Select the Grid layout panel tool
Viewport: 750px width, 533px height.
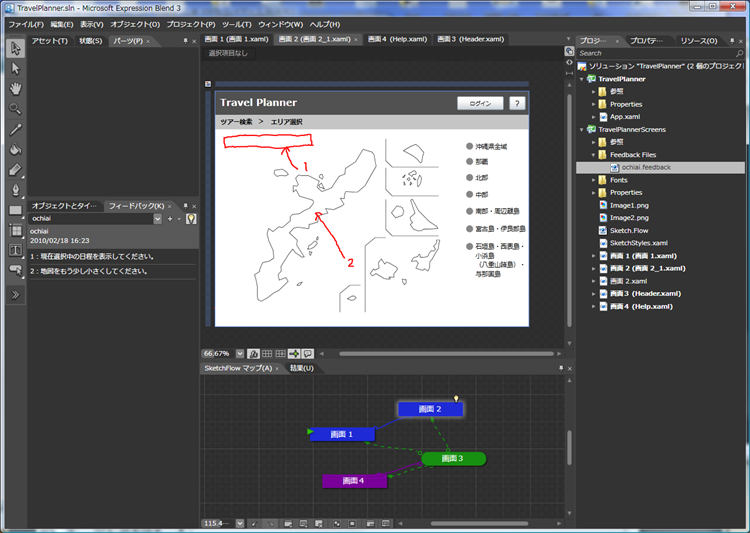(x=15, y=231)
